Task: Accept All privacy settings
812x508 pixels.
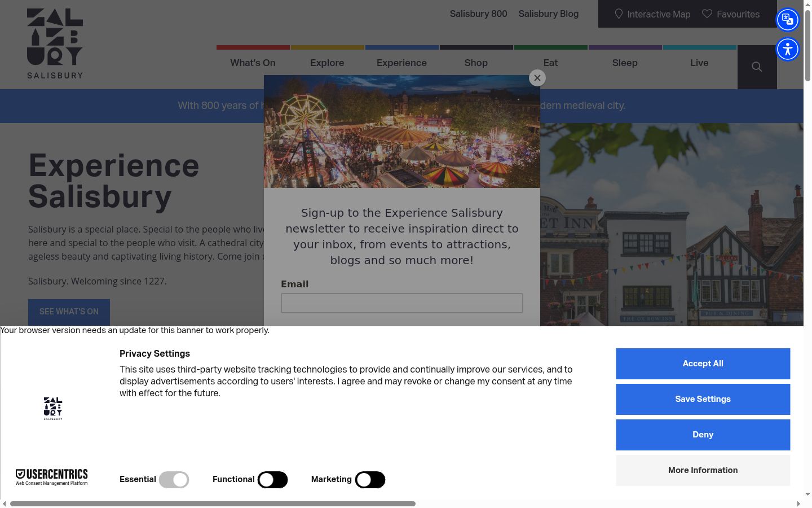Action: (x=703, y=364)
